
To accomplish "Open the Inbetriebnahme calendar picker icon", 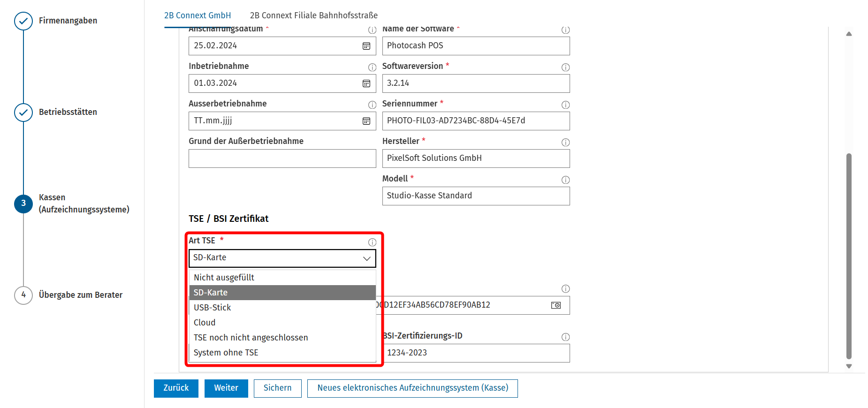I will [366, 83].
